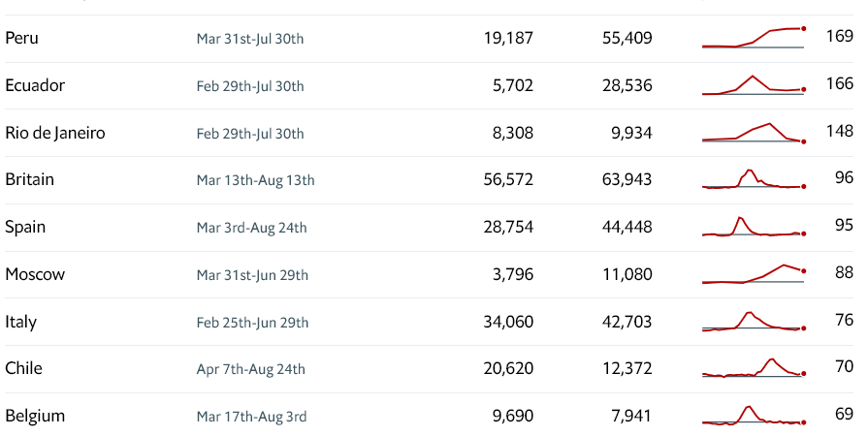Select Italy's figure 34,060

coord(508,322)
